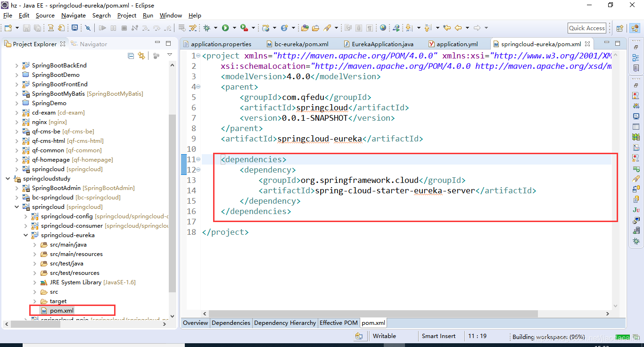
Task: Select the SpringBootAdmin project
Action: click(83, 188)
